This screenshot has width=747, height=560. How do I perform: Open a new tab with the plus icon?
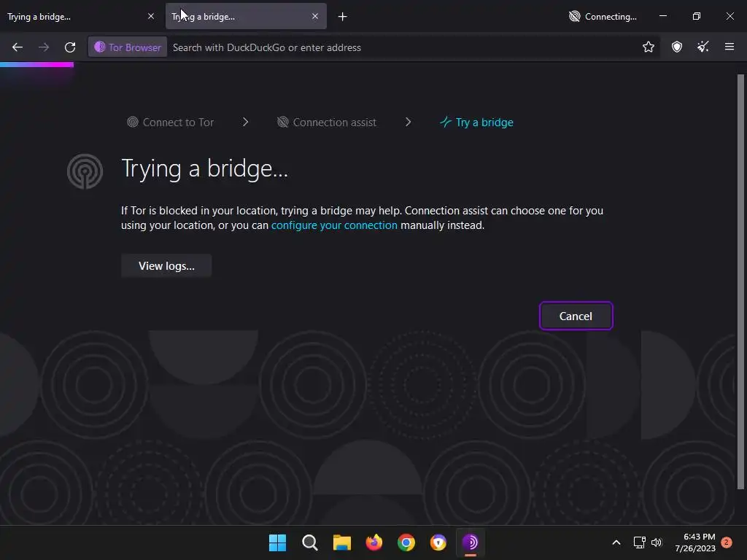tap(343, 17)
